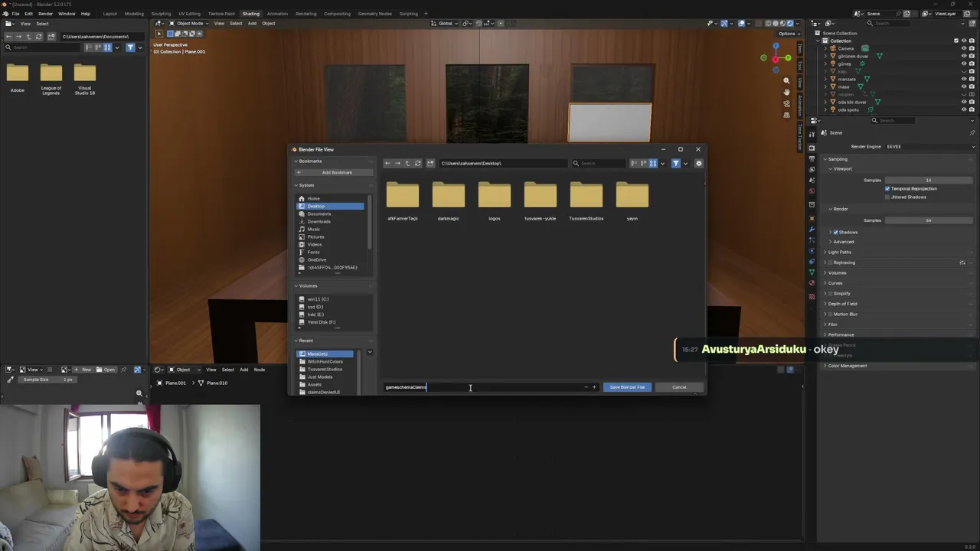Decrement file name number with minus button
The image size is (980, 551).
(586, 387)
